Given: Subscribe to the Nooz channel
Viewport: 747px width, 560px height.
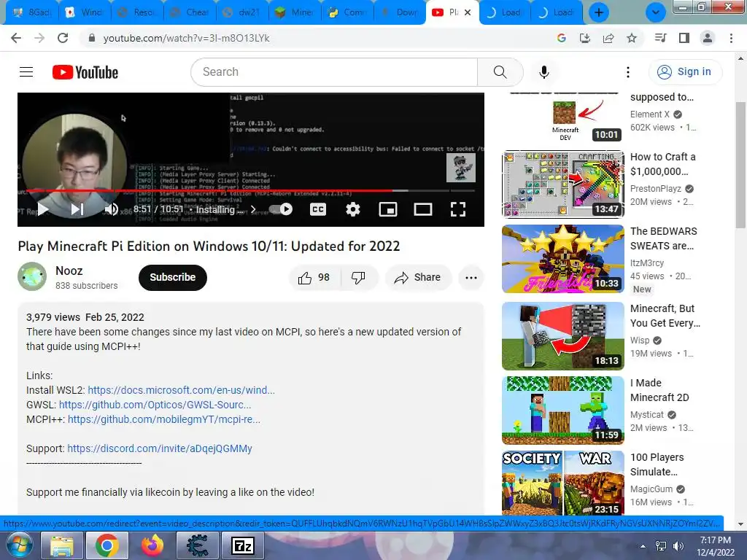Looking at the screenshot, I should point(172,278).
